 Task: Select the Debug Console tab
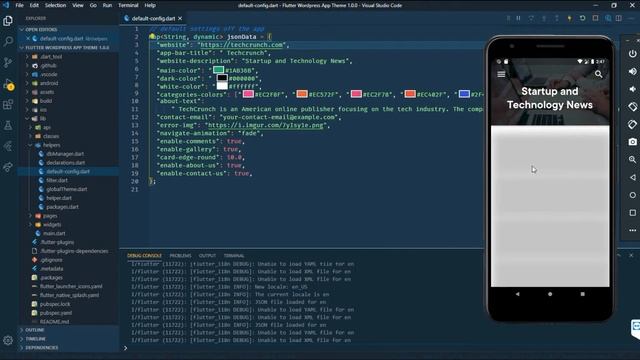point(144,256)
